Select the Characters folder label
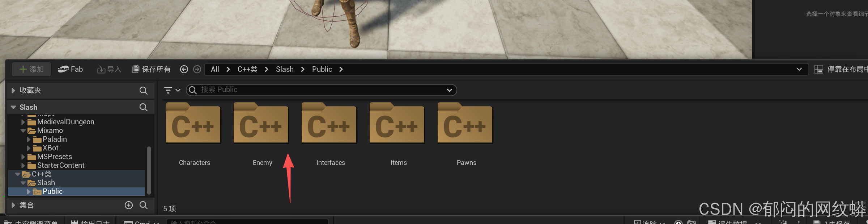This screenshot has height=224, width=868. tap(195, 163)
